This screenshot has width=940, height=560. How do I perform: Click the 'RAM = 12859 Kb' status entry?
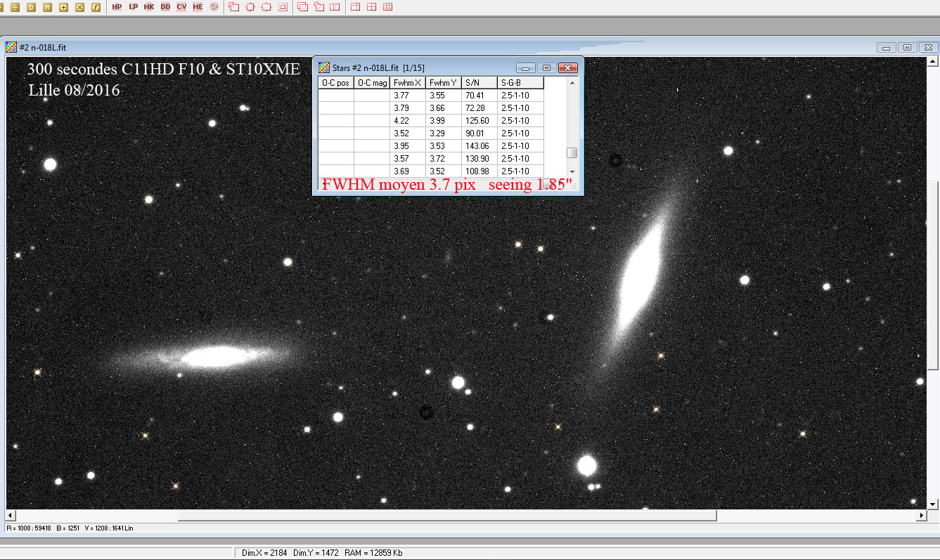[373, 553]
